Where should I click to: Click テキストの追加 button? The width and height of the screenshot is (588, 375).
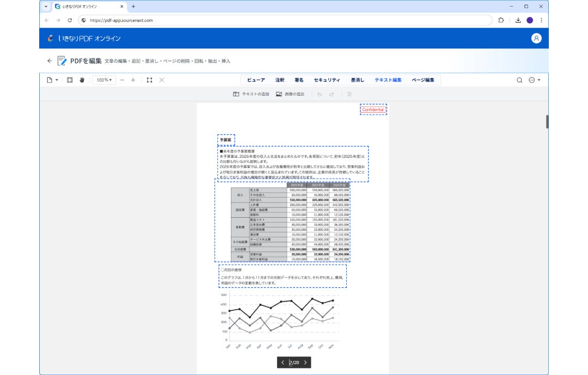251,94
